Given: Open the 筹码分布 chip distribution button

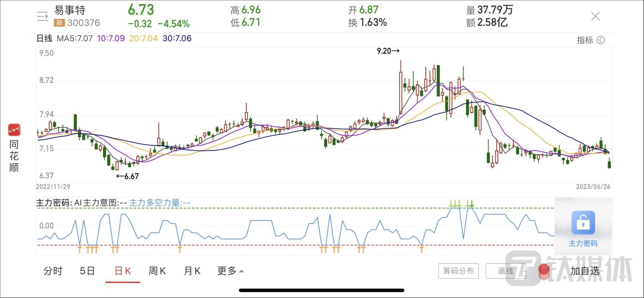Looking at the screenshot, I should point(459,271).
